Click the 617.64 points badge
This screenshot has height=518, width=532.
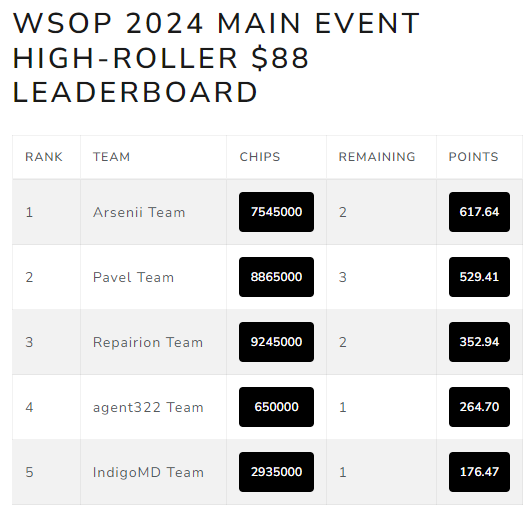[x=479, y=212]
